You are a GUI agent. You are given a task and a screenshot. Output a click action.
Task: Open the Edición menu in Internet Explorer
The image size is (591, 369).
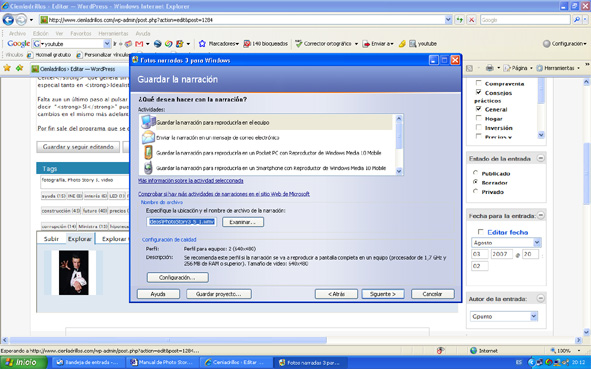41,34
